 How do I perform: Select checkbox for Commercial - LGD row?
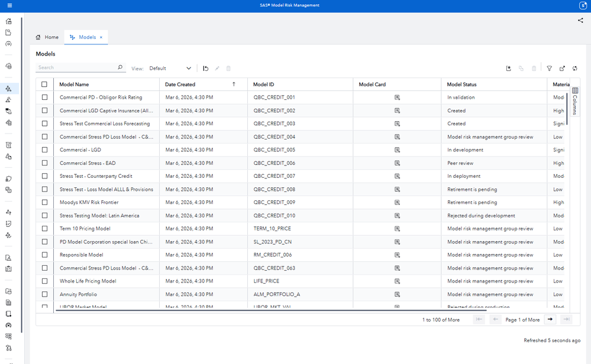coord(44,150)
